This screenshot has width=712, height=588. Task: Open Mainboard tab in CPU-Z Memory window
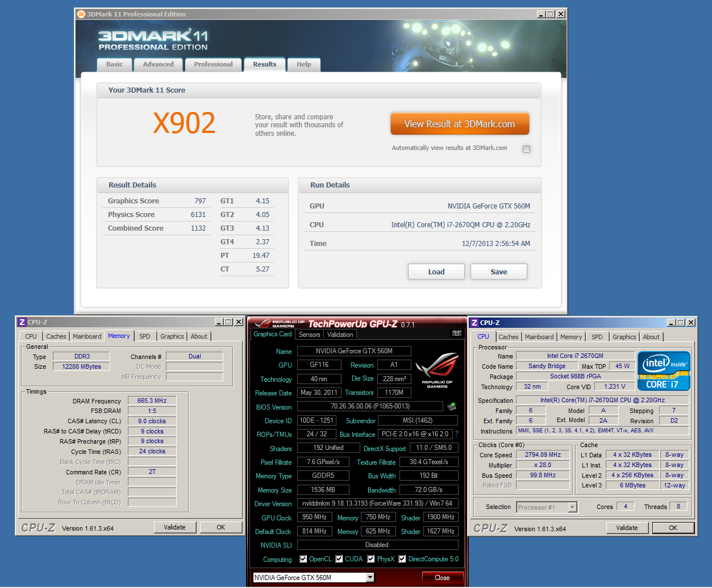click(87, 336)
